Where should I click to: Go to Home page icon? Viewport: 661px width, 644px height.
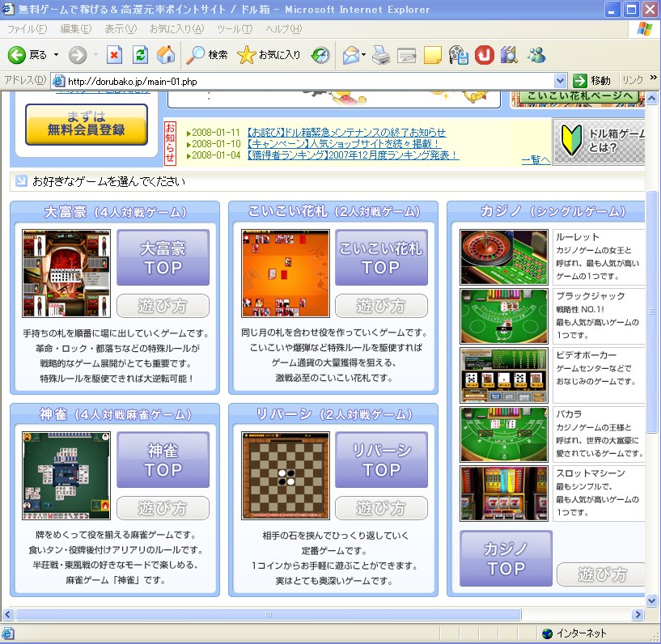(x=166, y=55)
